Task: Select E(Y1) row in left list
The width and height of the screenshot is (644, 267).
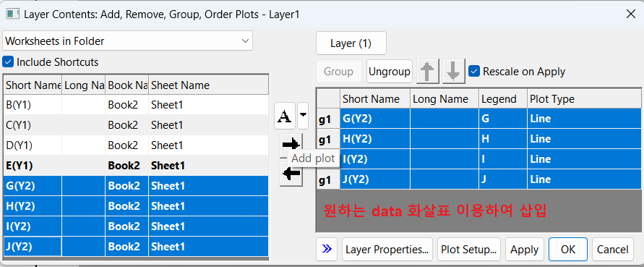Action: 136,166
